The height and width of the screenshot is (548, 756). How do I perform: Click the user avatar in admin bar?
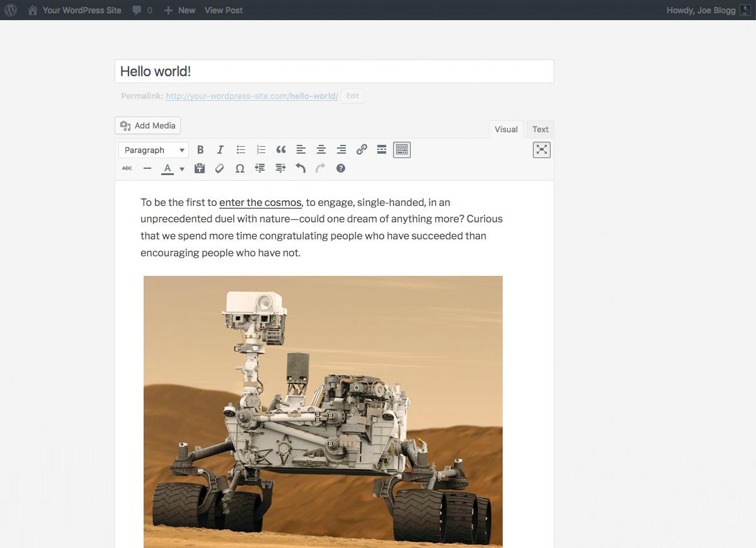(746, 10)
